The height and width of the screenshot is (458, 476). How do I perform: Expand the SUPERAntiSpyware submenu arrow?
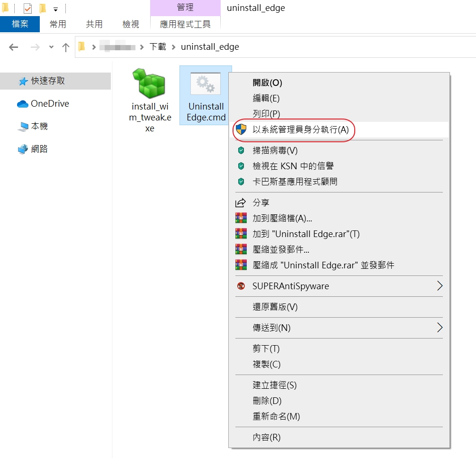[x=440, y=286]
